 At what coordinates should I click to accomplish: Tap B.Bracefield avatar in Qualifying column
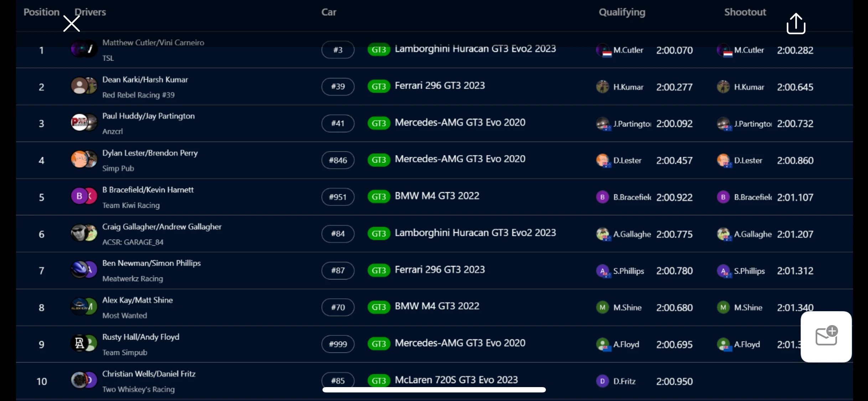pyautogui.click(x=603, y=197)
